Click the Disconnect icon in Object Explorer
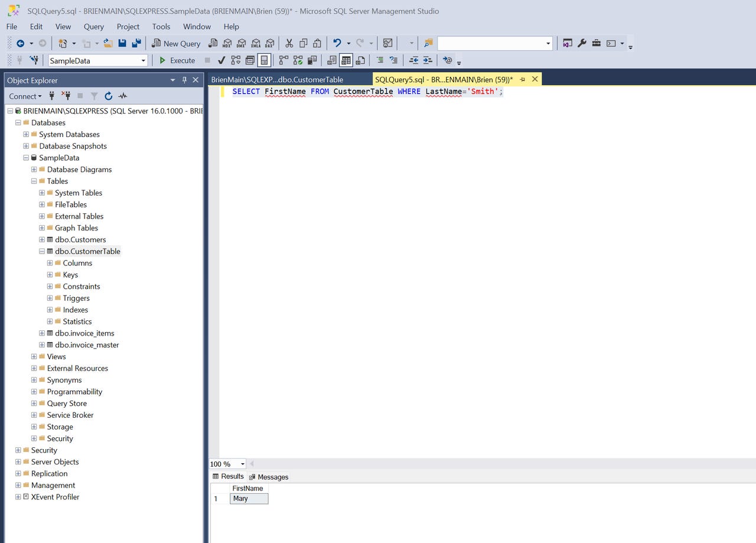This screenshot has width=756, height=543. pos(65,96)
